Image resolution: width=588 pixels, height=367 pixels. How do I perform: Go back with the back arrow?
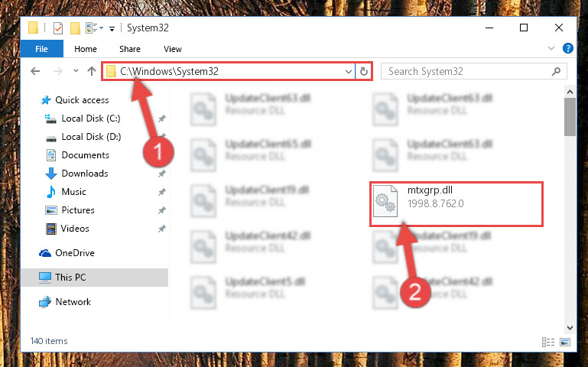(x=35, y=71)
